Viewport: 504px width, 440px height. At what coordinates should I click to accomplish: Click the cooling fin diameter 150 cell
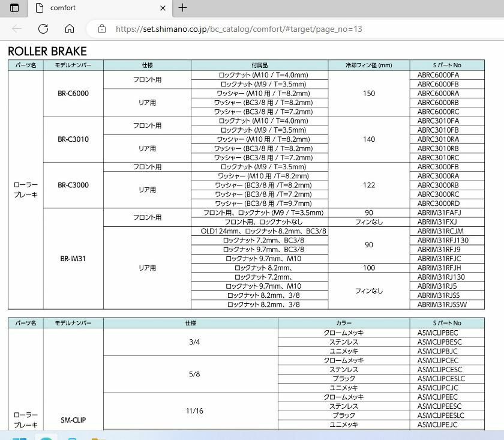(x=369, y=93)
